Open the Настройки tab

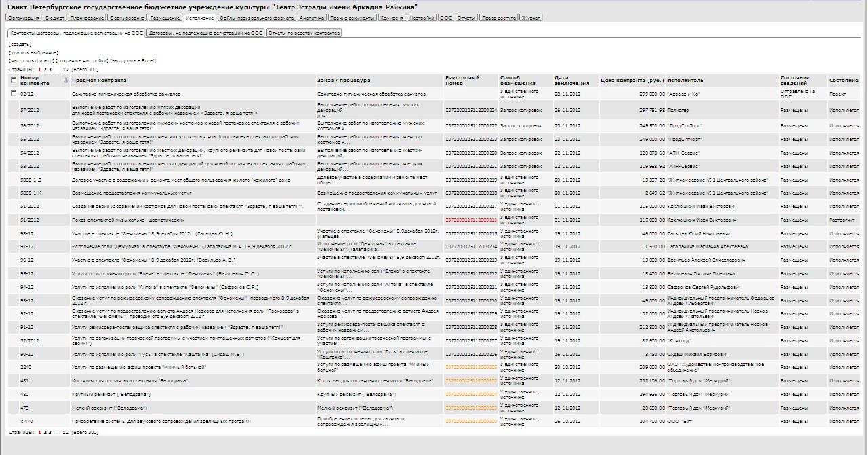(x=422, y=18)
